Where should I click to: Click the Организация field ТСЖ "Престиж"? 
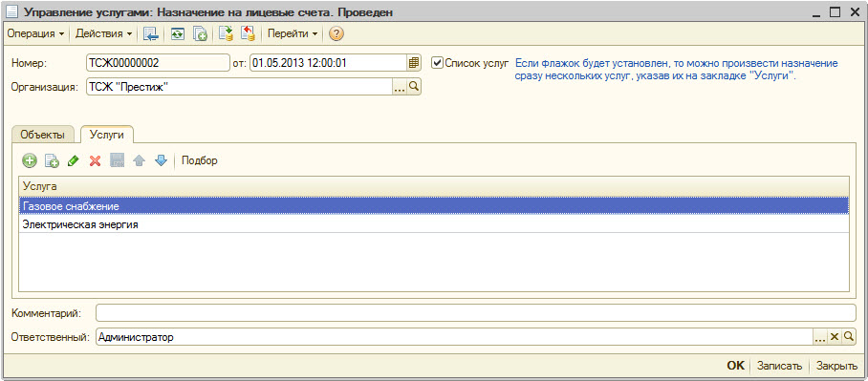click(240, 87)
